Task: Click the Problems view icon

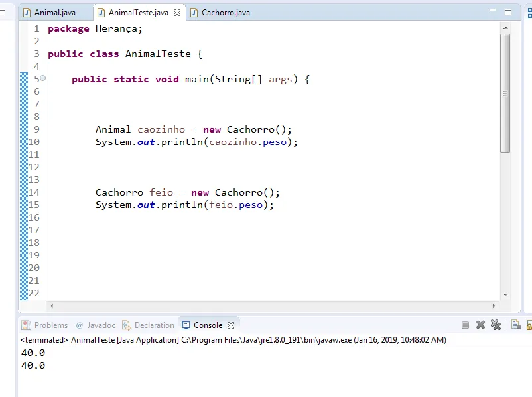Action: [x=26, y=325]
